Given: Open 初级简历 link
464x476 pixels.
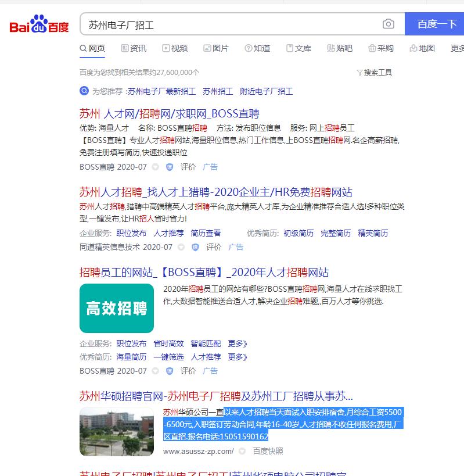Looking at the screenshot, I should coord(298,233).
